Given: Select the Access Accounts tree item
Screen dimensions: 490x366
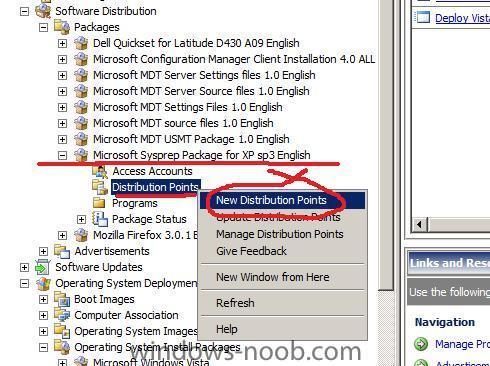Looking at the screenshot, I should click(x=152, y=171).
